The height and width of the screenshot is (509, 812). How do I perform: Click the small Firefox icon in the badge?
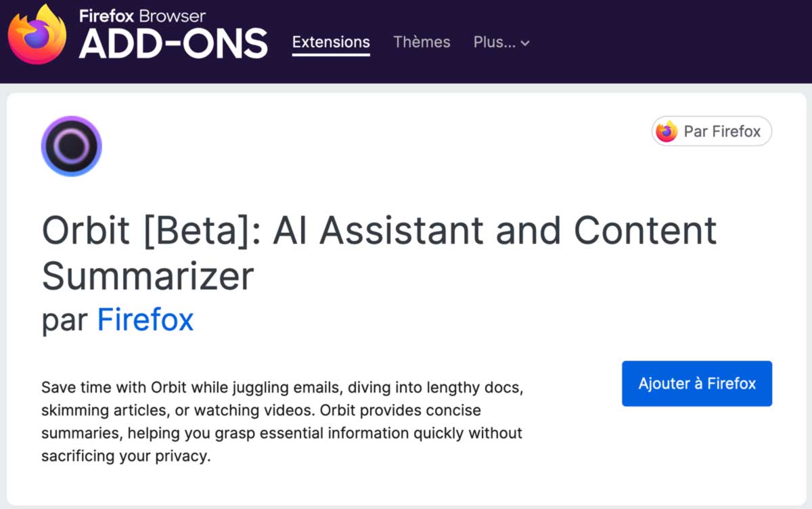[667, 131]
